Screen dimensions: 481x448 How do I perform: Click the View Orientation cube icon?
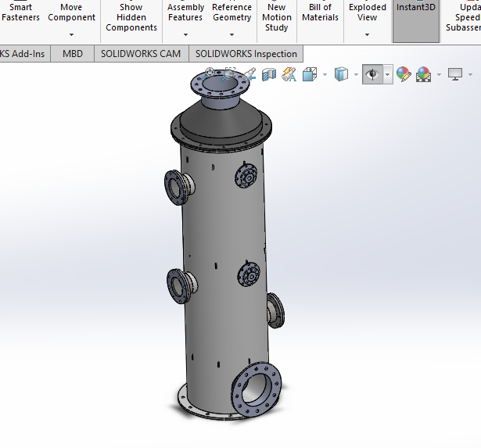310,75
